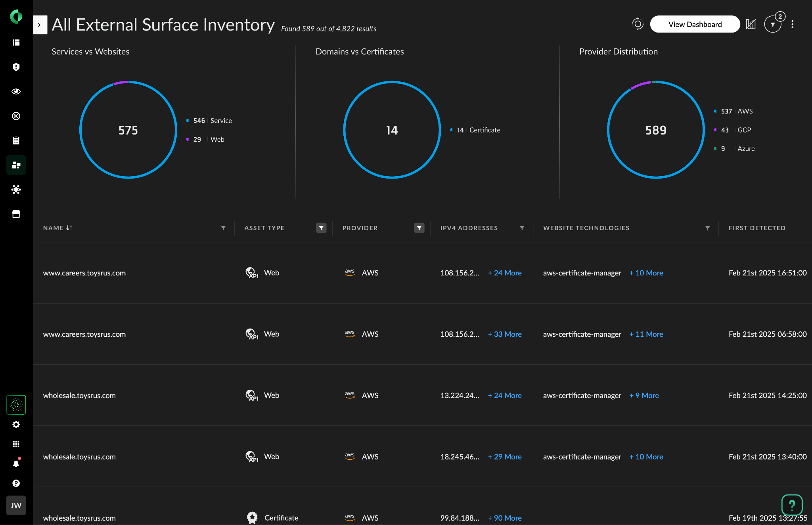Viewport: 812px width, 525px height.
Task: Open the settings gear in sidebar
Action: [x=16, y=424]
